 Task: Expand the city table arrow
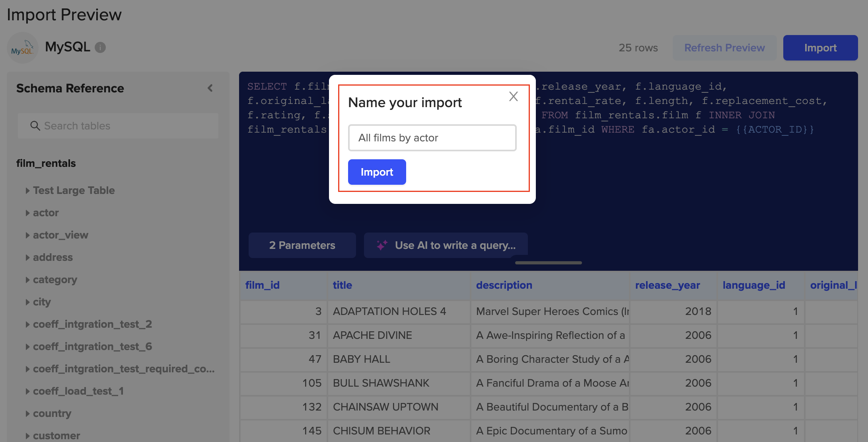point(27,302)
